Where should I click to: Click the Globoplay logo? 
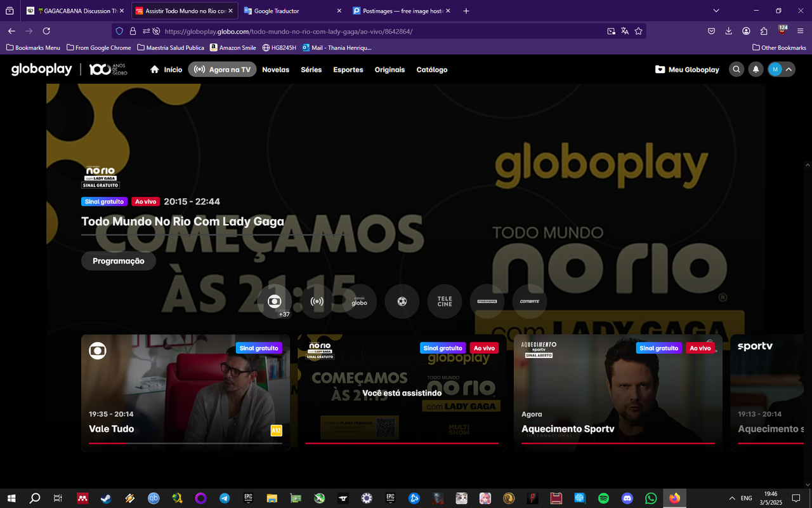[42, 69]
